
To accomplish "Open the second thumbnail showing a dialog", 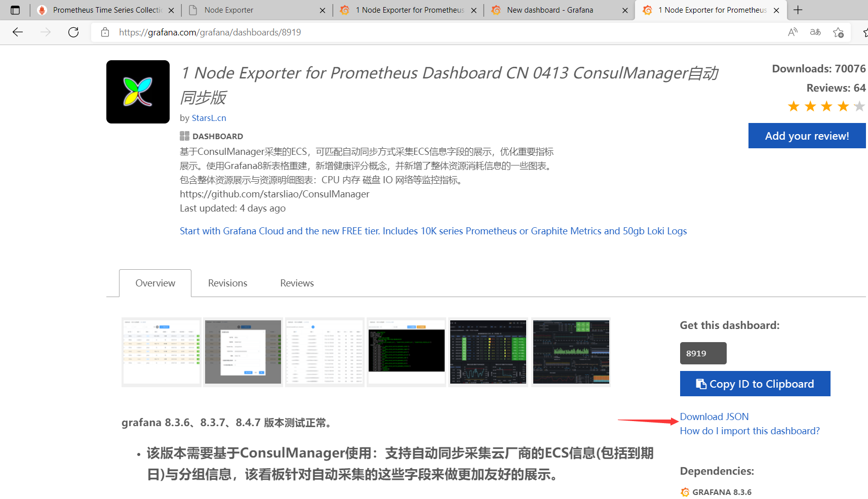I will pos(243,352).
